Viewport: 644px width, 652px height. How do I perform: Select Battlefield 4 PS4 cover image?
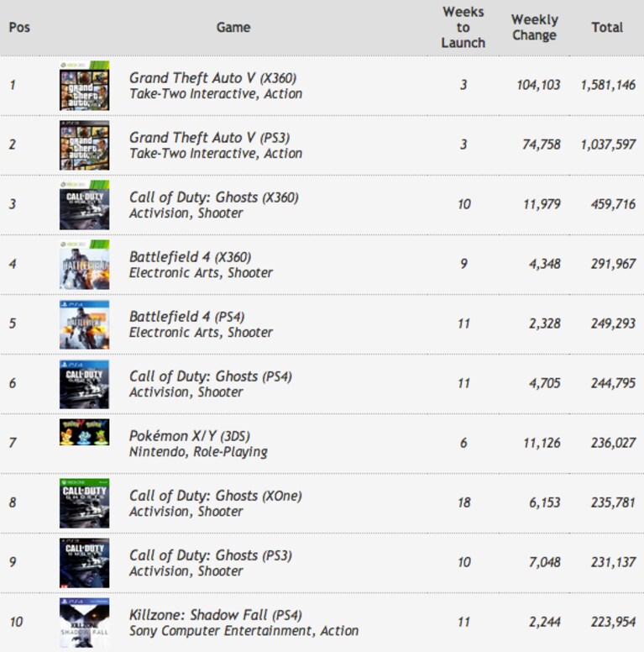(84, 324)
